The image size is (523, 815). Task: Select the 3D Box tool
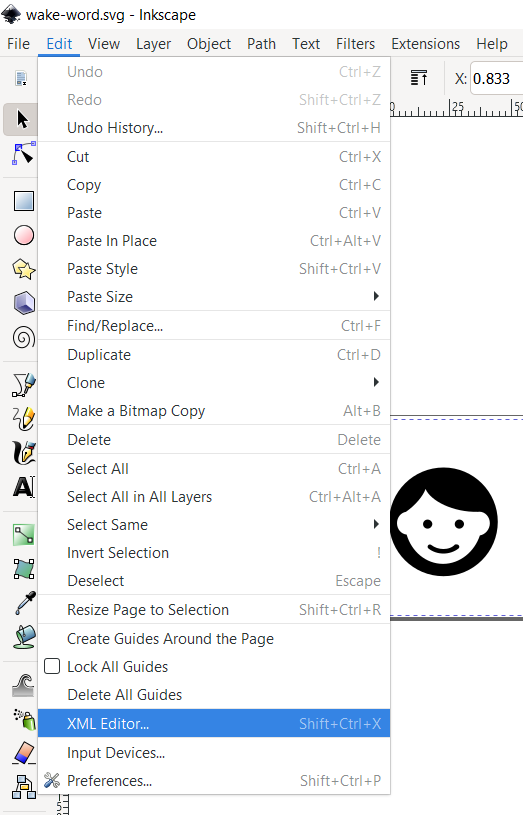23,303
